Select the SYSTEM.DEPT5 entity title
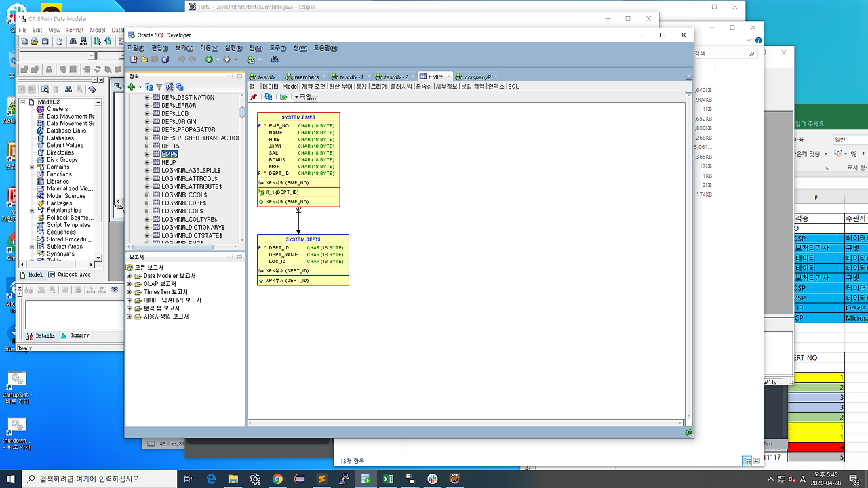Image resolution: width=868 pixels, height=488 pixels. (x=303, y=239)
